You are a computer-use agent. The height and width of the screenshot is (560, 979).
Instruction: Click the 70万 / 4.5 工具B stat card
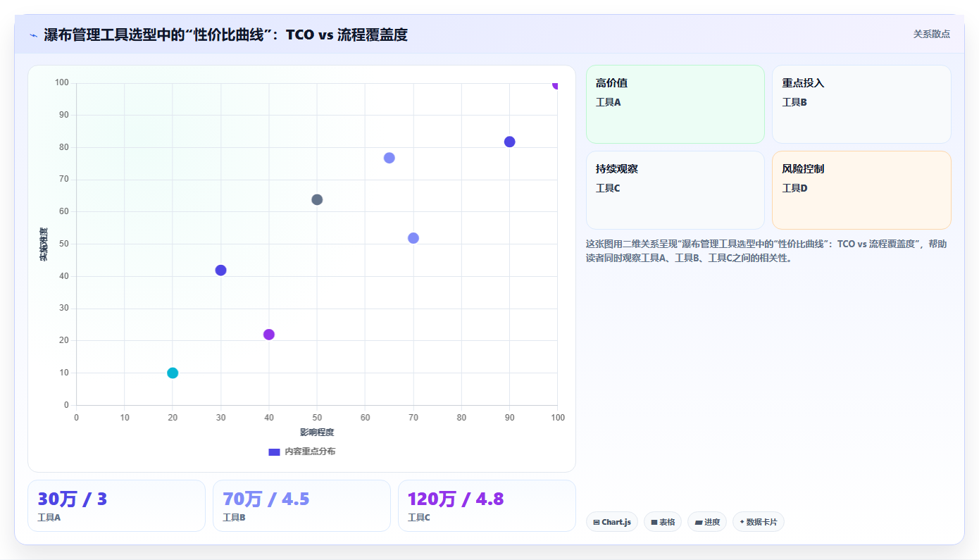[301, 506]
